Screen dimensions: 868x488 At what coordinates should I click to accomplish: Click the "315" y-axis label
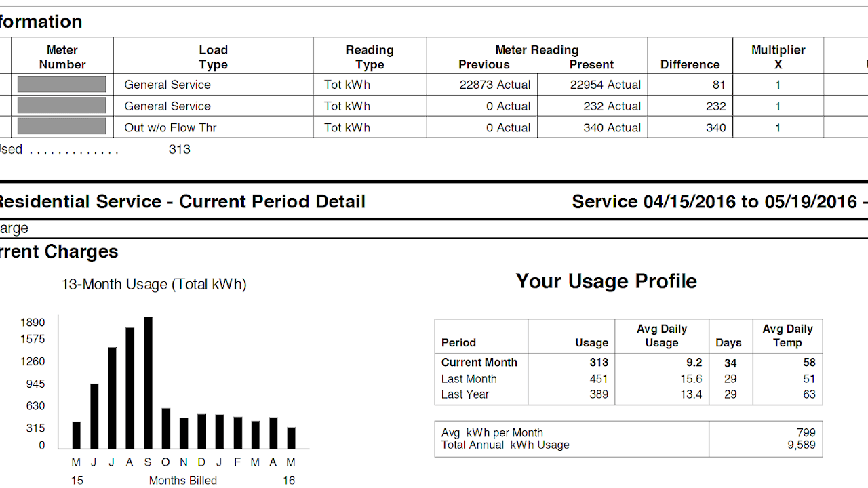pos(35,428)
